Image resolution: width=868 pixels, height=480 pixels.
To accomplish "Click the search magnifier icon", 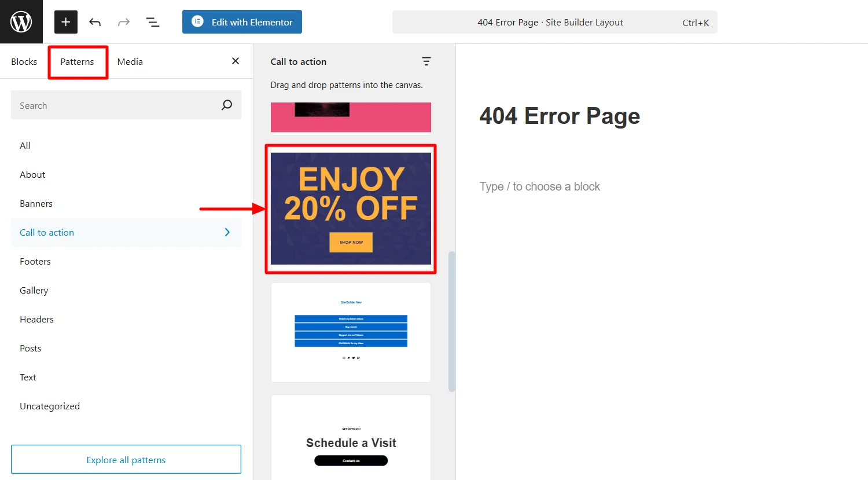I will (227, 105).
